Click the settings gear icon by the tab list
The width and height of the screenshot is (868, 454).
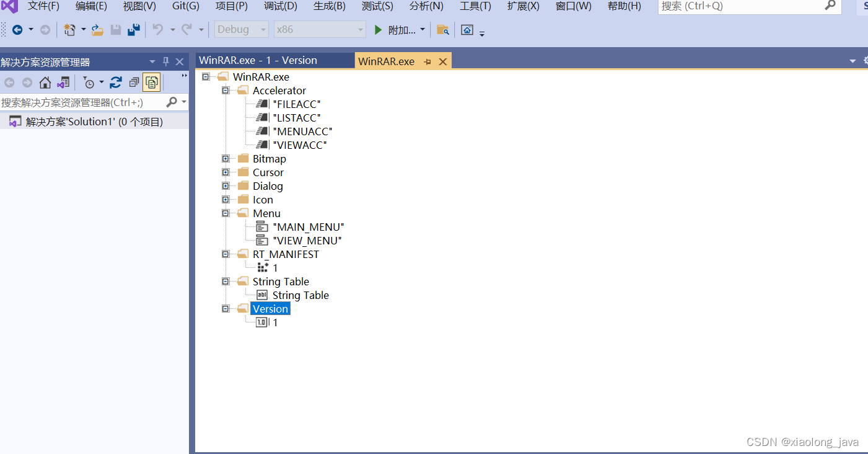[x=866, y=61]
